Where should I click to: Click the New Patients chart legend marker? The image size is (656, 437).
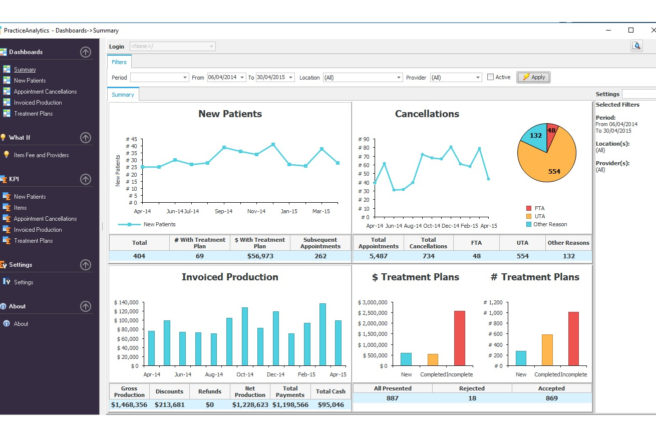[129, 225]
